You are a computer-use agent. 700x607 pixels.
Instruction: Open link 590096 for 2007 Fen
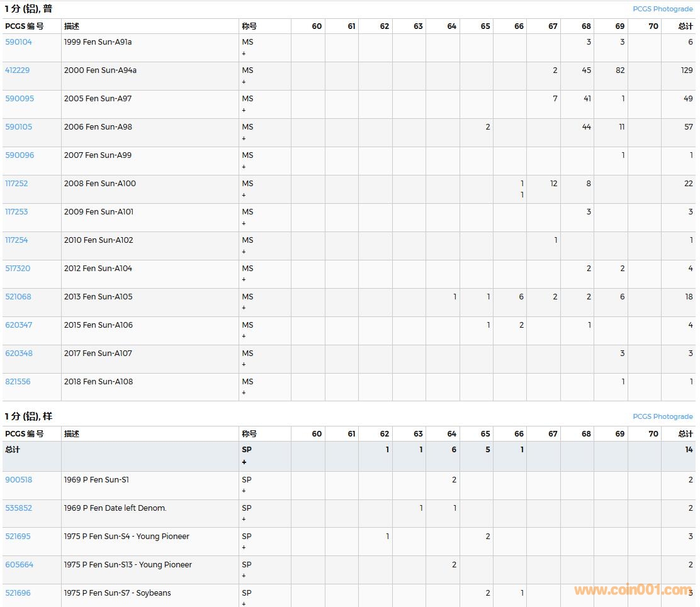[x=20, y=155]
